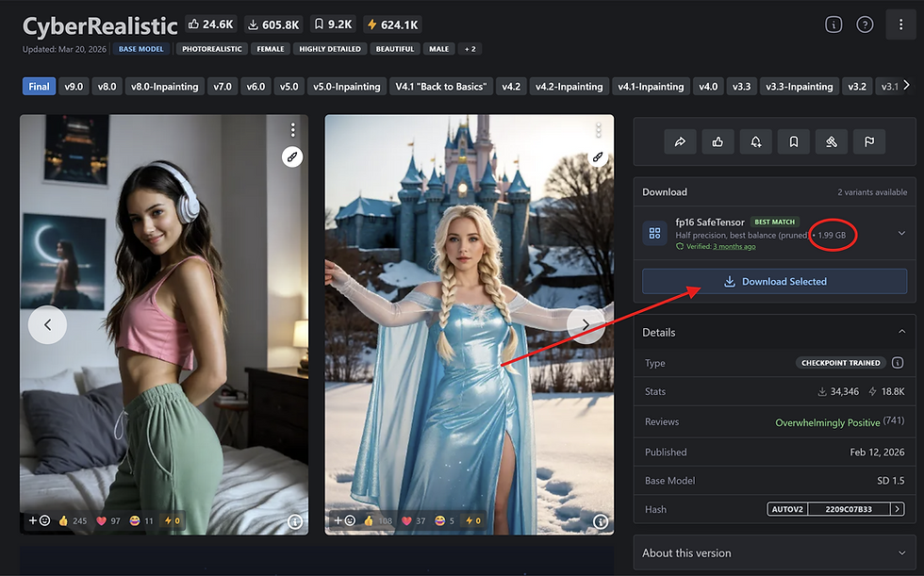The width and height of the screenshot is (924, 576).
Task: Click laugh 5 reaction on castle image
Action: (445, 520)
